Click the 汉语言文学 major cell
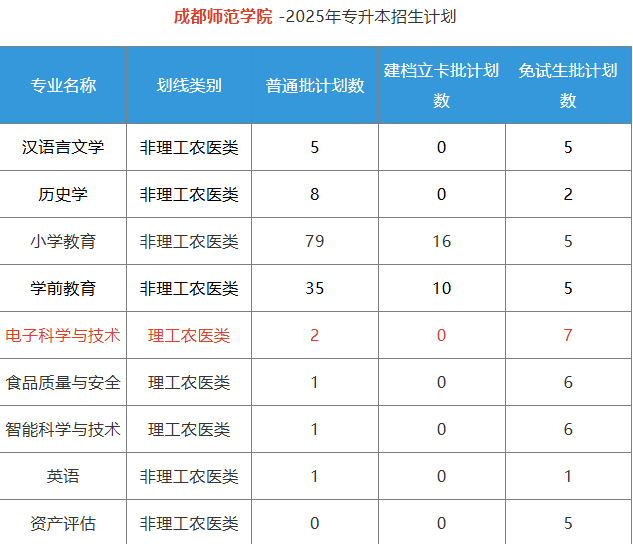This screenshot has height=544, width=633. [63, 147]
